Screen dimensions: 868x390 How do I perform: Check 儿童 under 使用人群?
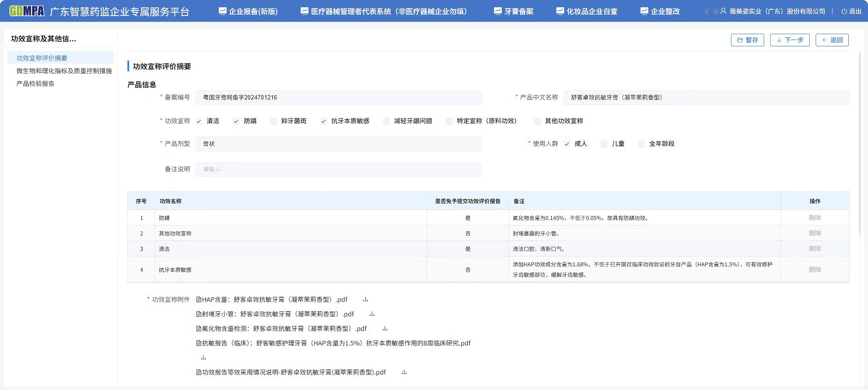click(604, 144)
